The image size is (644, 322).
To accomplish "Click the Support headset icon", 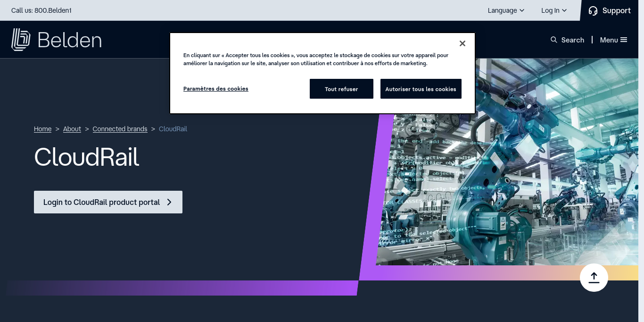I will tap(593, 11).
